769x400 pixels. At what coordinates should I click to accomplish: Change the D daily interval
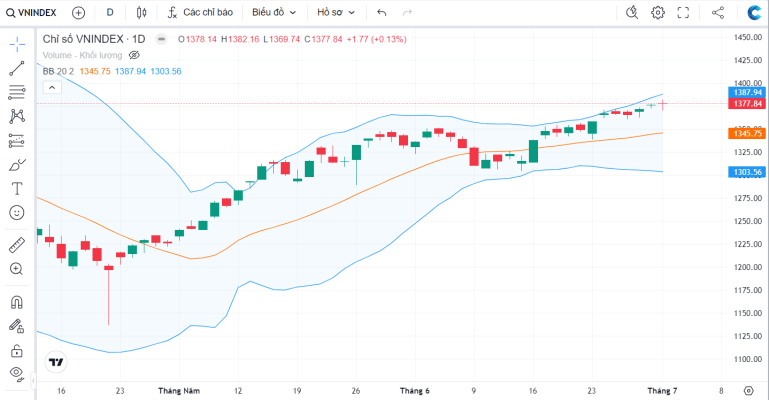(110, 13)
